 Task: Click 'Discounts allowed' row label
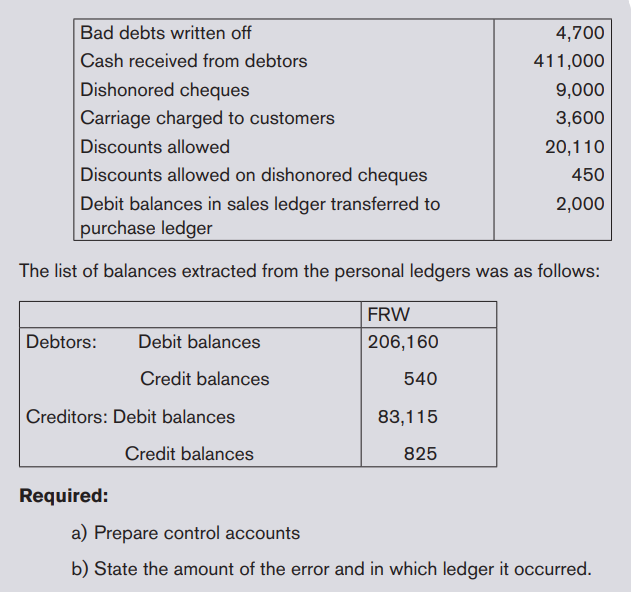(x=155, y=147)
